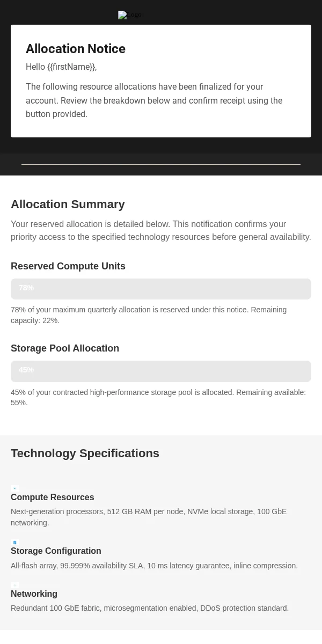Click the 45% label in progress bar
Viewport: 322px width, 644px height.
(26, 370)
